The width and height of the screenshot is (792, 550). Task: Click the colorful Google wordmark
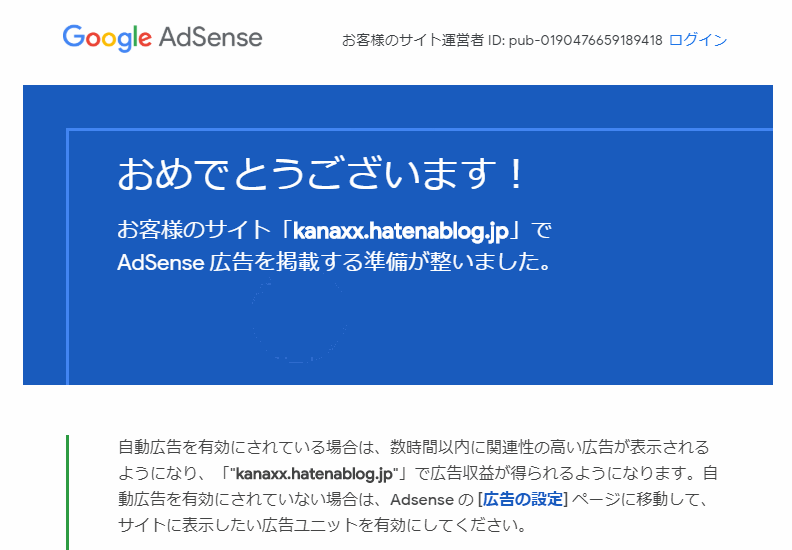click(107, 38)
